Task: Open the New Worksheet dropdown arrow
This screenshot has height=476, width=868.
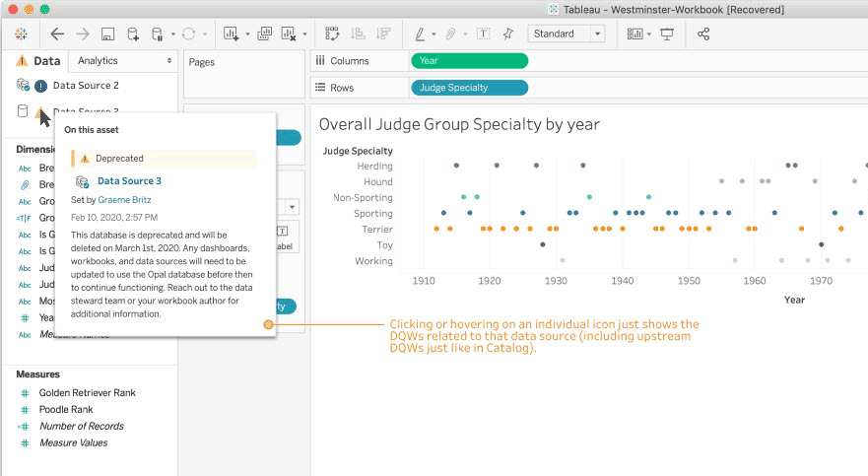Action: (247, 34)
